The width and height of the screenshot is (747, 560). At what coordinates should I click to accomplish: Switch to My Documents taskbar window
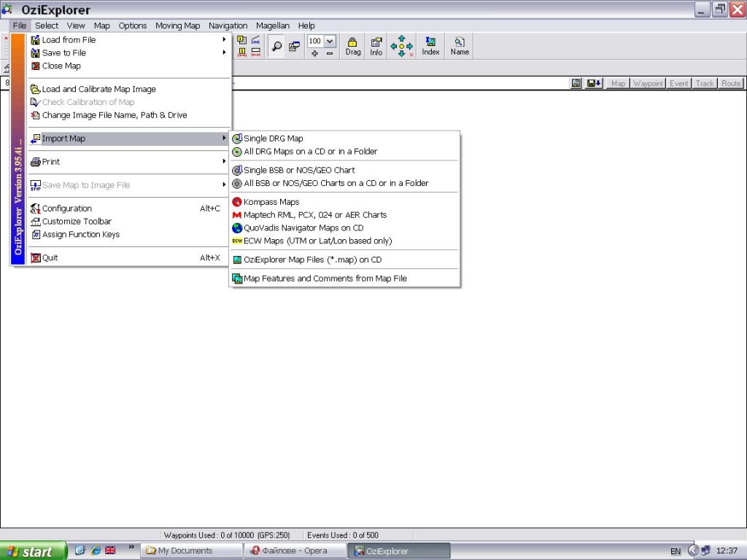pos(191,551)
